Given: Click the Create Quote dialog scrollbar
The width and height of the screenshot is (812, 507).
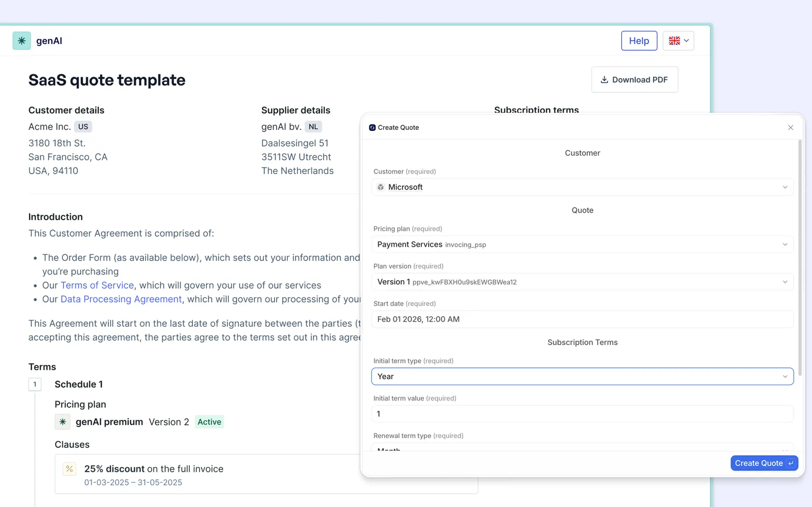Looking at the screenshot, I should click(800, 258).
